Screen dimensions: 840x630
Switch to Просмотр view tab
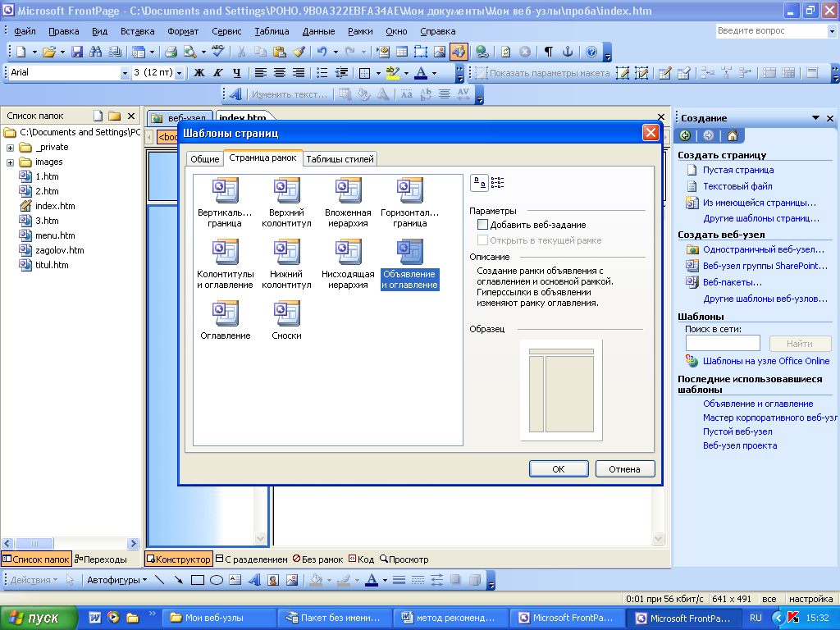click(404, 559)
